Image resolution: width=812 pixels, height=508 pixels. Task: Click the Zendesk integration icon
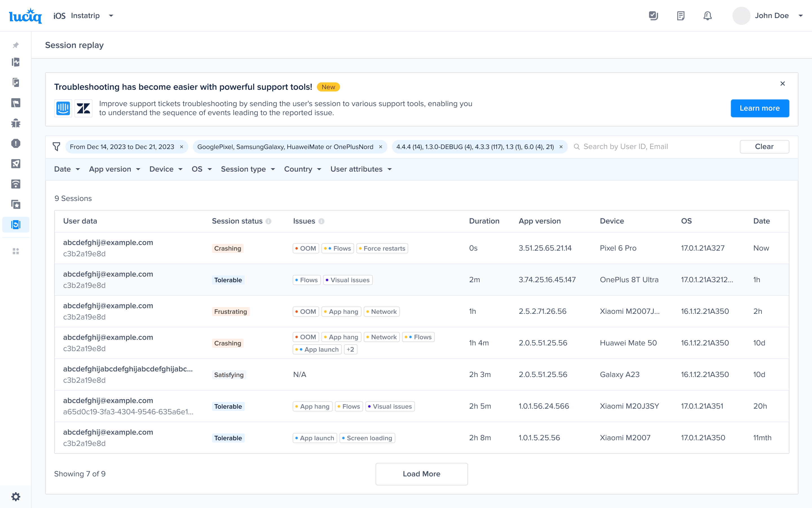coord(83,108)
